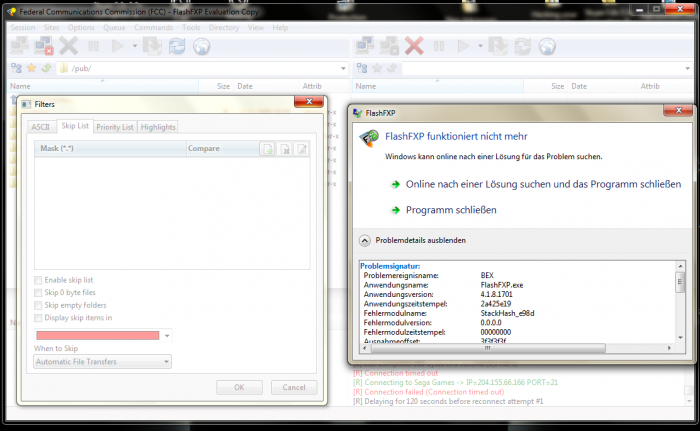Click the Connect icon in left pane toolbar

pos(19,46)
